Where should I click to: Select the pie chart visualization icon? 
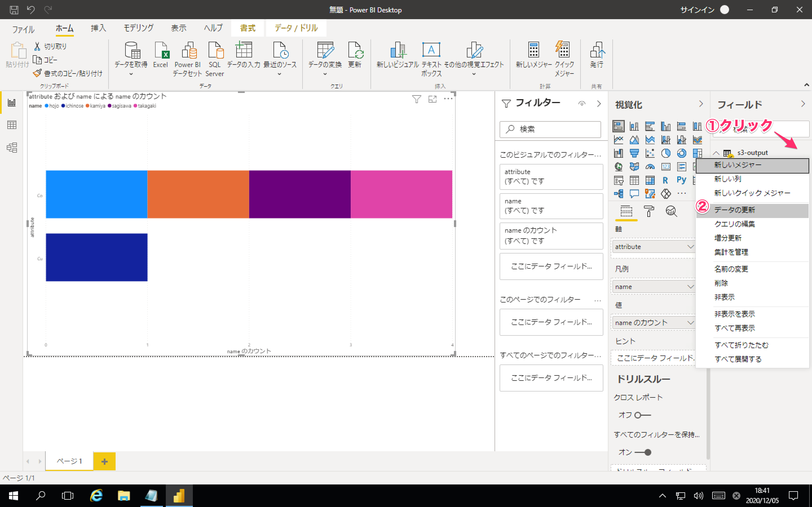666,153
